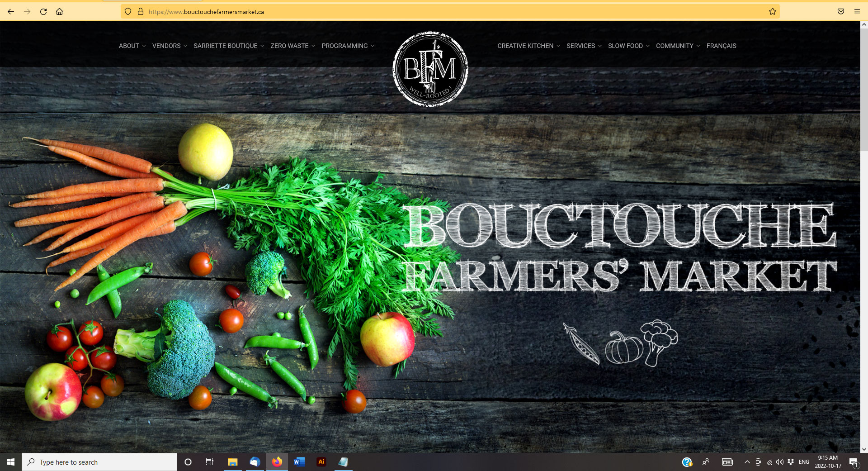Image resolution: width=868 pixels, height=471 pixels.
Task: Open the Thunderbird mail taskbar icon
Action: 255,462
